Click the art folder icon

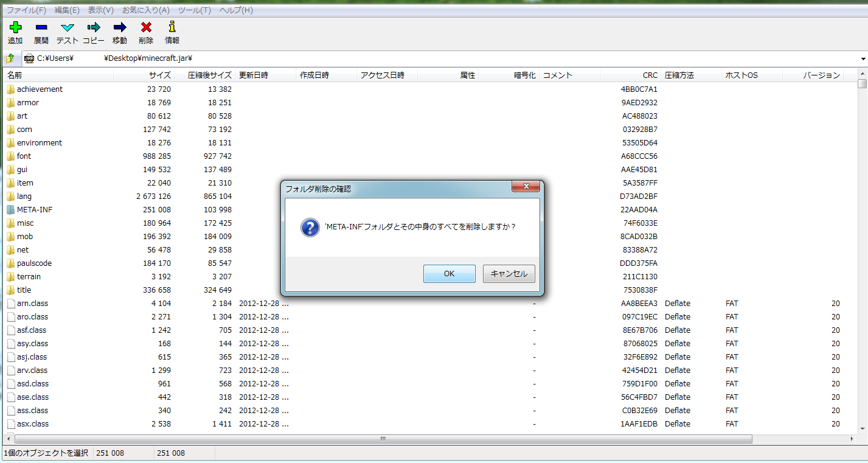(x=10, y=116)
